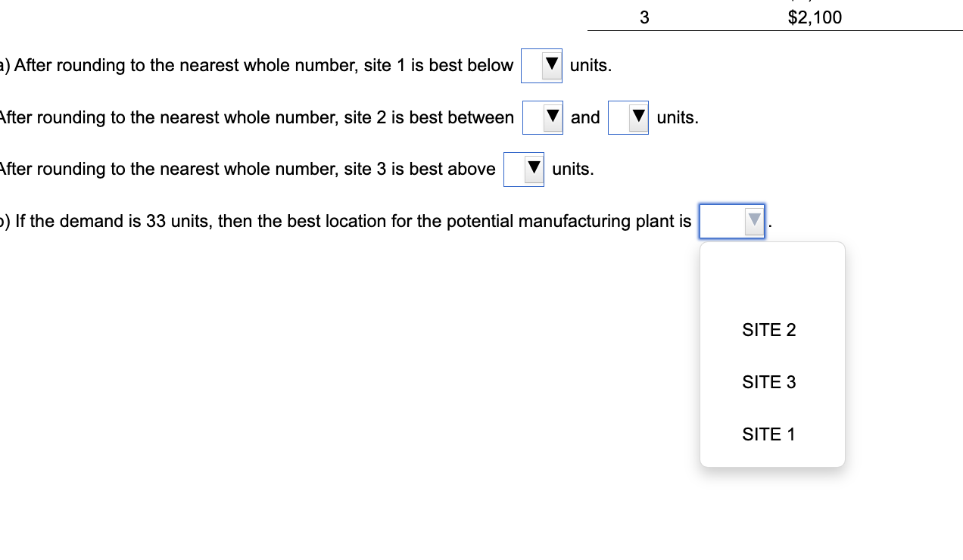963x560 pixels.
Task: Open the site 1 units dropdown
Action: tap(541, 66)
